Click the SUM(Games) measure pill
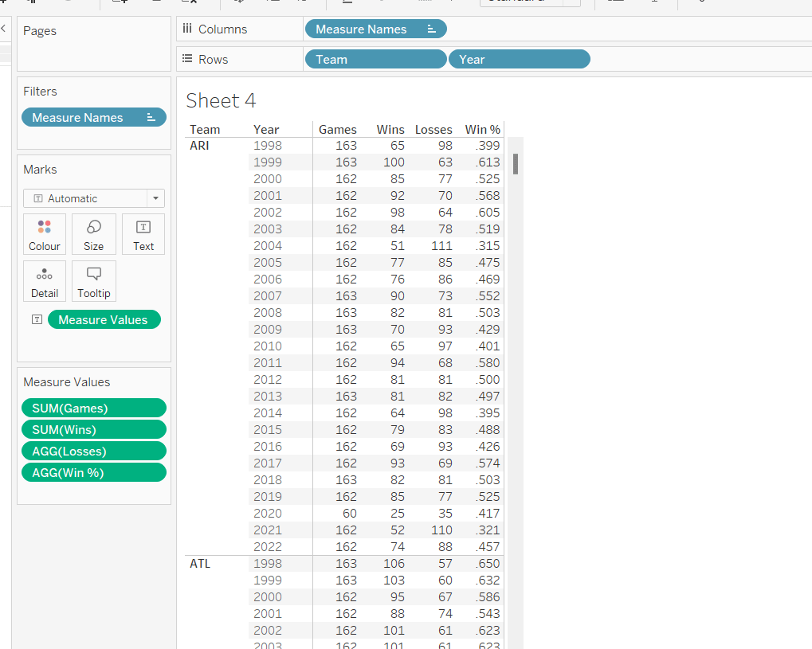 pos(93,409)
